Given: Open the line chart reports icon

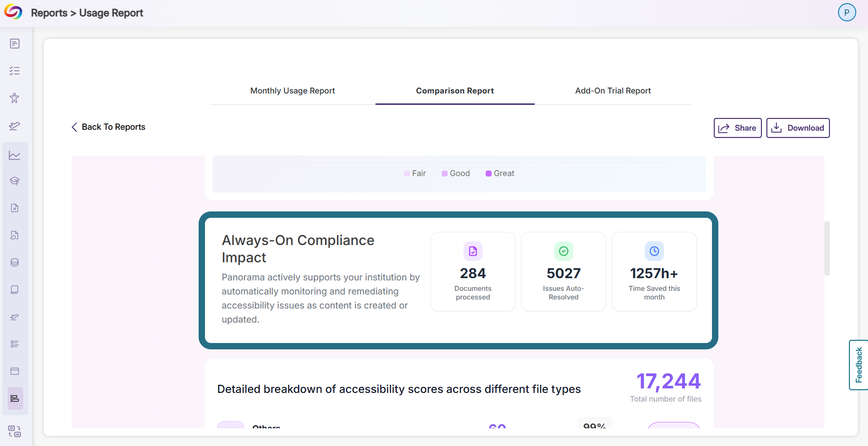Looking at the screenshot, I should pos(15,155).
